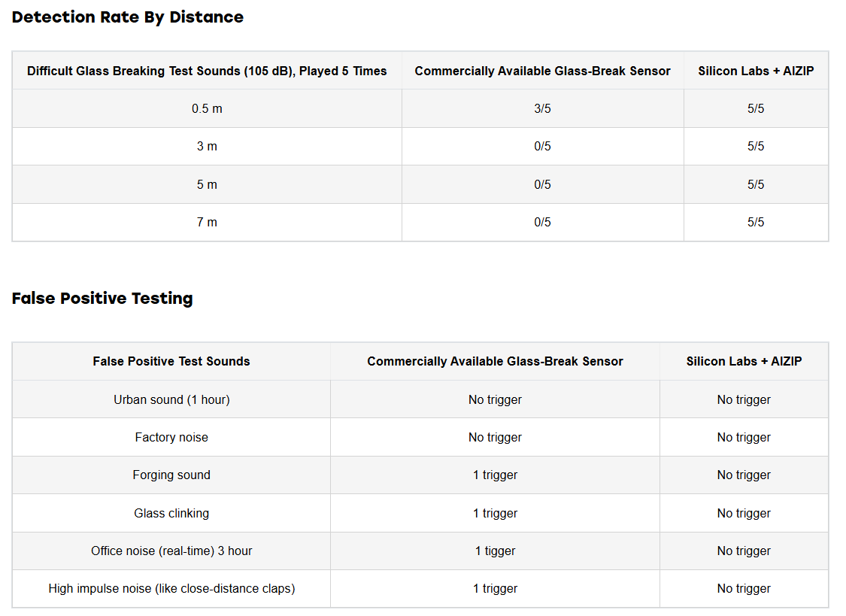The width and height of the screenshot is (846, 616).
Task: Select the 'Forging sound' cell
Action: pos(171,475)
